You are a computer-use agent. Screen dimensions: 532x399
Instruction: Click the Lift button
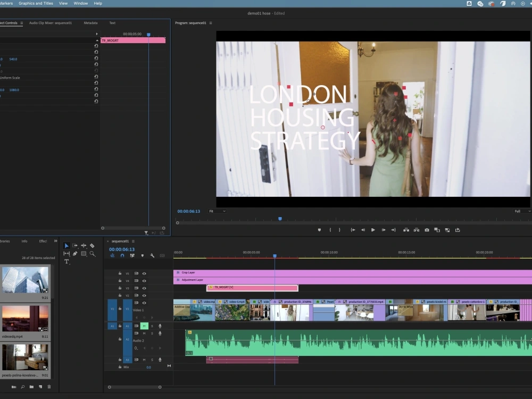point(406,230)
